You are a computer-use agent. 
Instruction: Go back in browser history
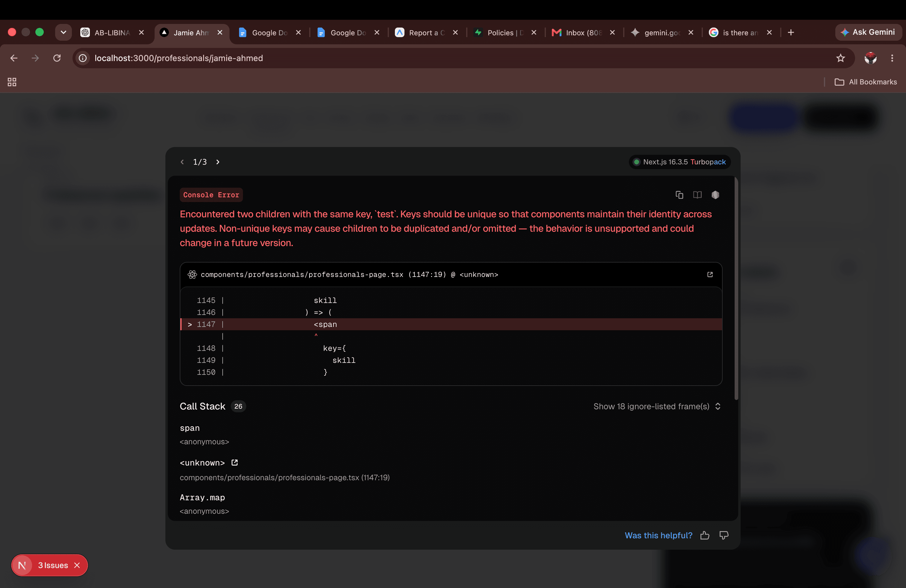[x=14, y=58]
